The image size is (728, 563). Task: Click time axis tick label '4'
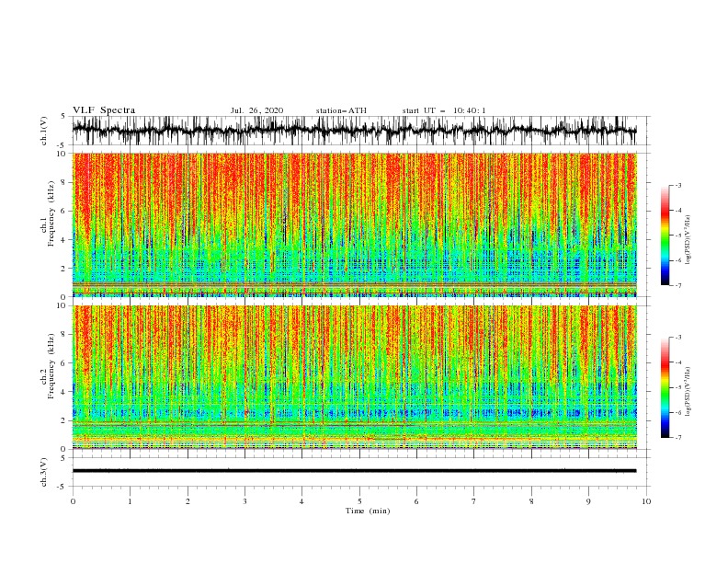coord(302,501)
